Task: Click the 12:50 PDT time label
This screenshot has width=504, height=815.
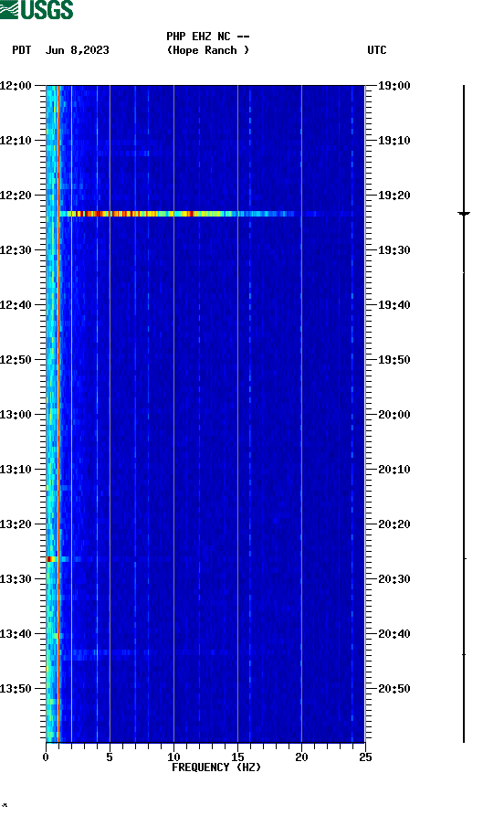Action: (16, 360)
